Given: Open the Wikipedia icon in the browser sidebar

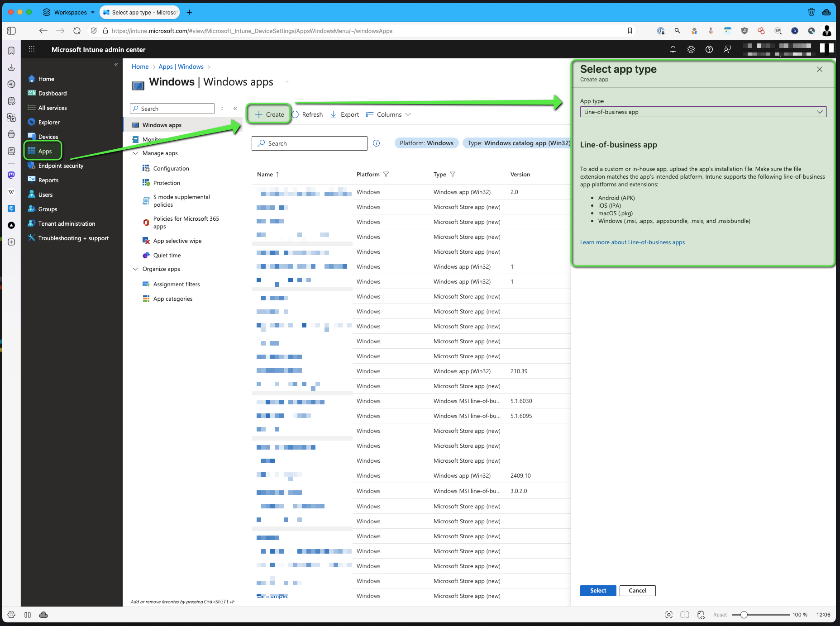Looking at the screenshot, I should [x=11, y=192].
